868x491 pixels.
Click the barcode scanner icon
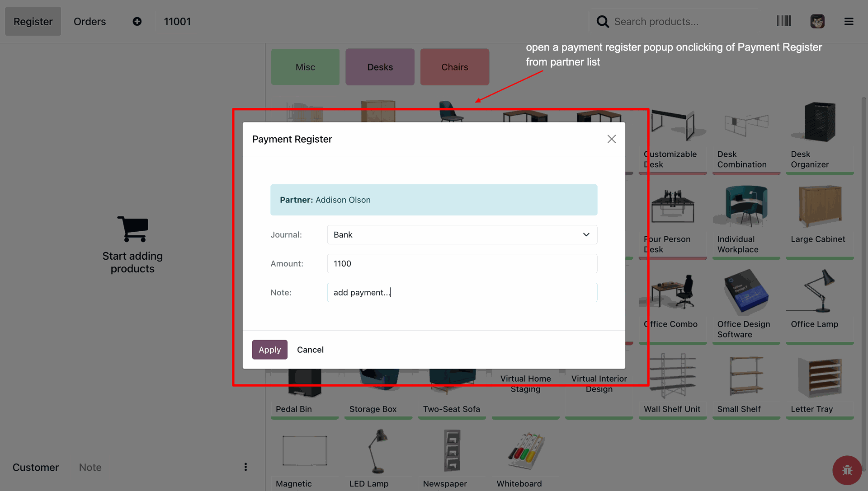783,21
